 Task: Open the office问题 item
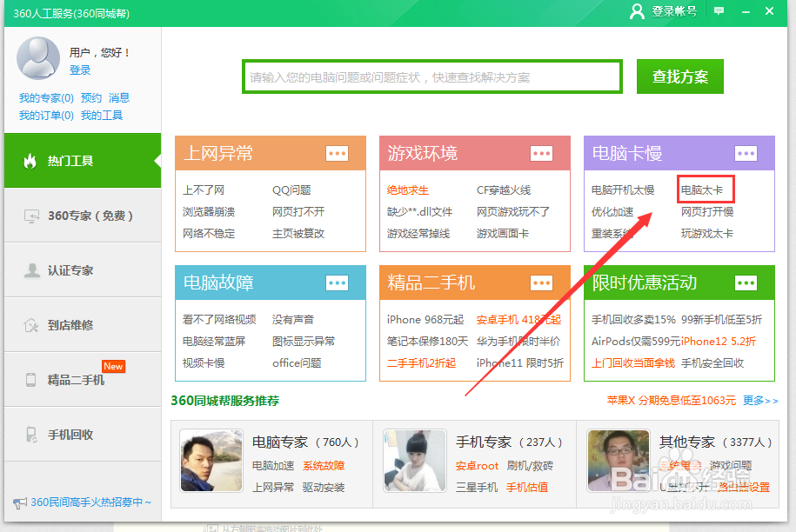click(x=297, y=363)
